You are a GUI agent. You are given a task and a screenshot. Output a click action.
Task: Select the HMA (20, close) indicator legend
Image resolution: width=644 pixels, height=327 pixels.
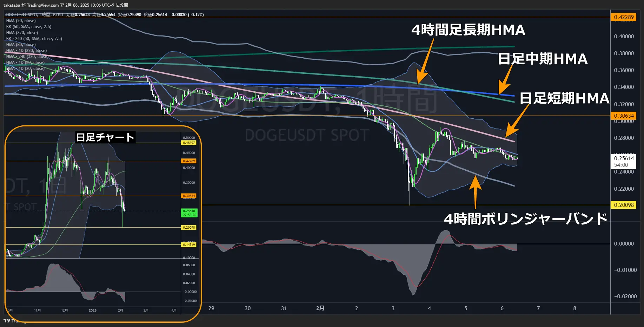coord(21,21)
